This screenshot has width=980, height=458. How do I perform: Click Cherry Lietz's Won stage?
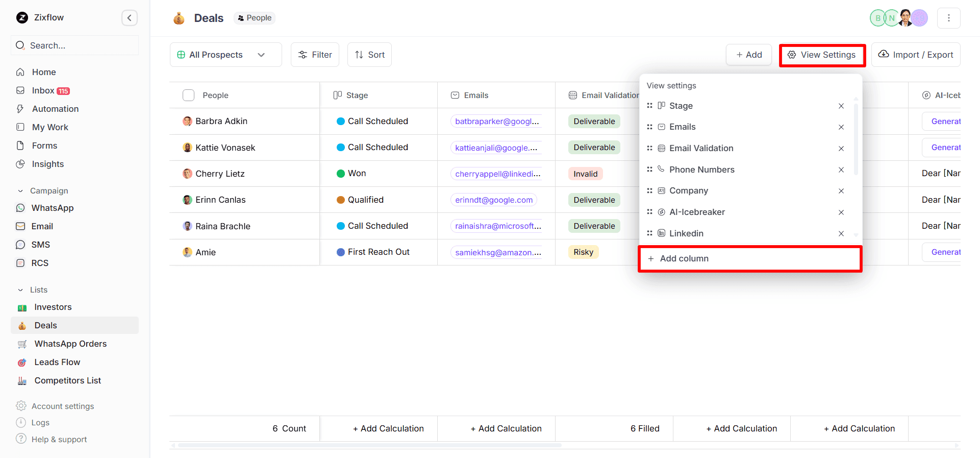[351, 173]
